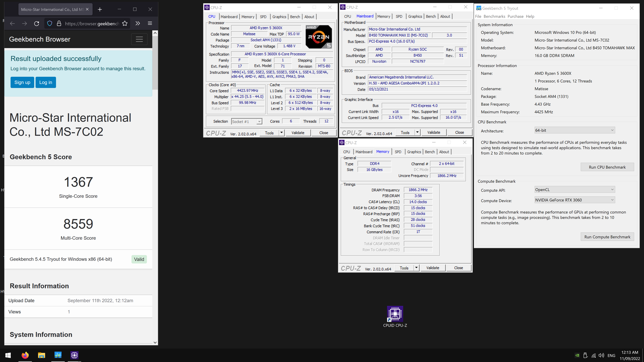Click the CPU-Z CPU window title icon

[207, 8]
